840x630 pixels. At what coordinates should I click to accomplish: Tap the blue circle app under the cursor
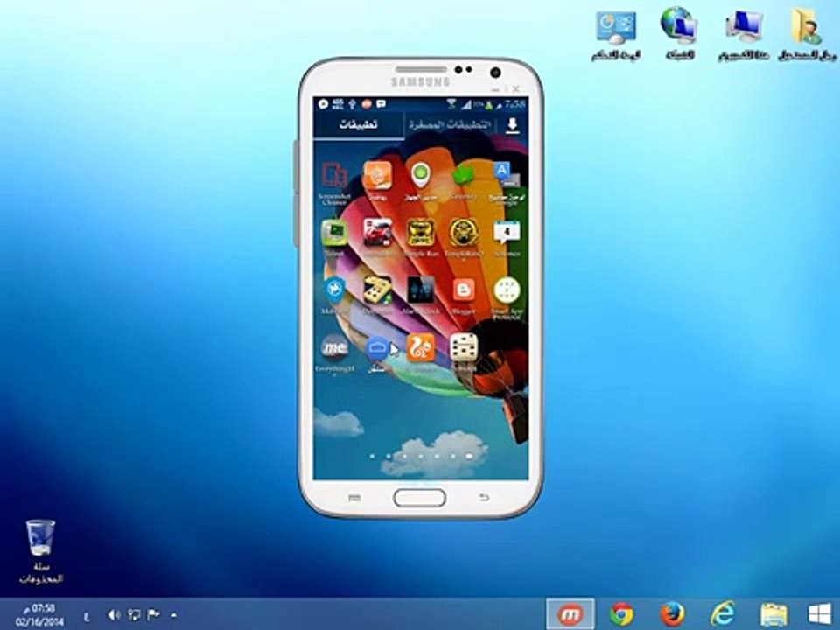[x=377, y=348]
